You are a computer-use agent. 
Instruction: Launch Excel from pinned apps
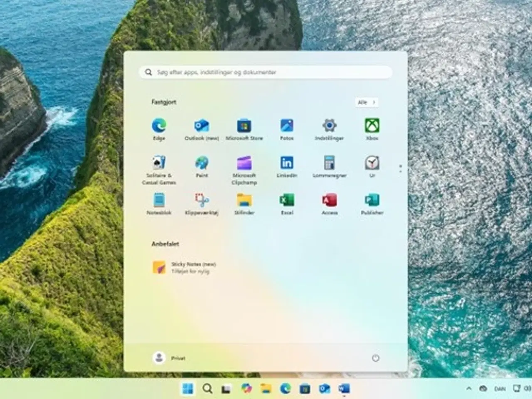(x=287, y=204)
